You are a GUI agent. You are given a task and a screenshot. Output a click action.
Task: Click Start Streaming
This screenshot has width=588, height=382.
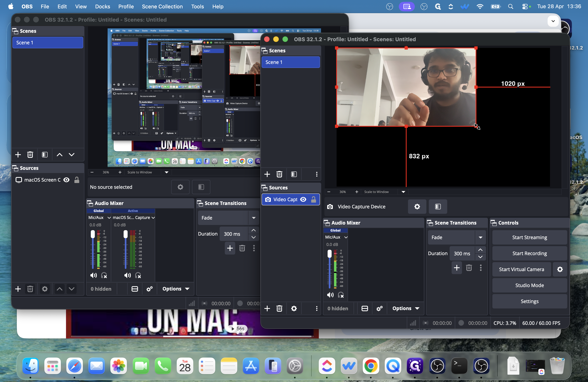point(529,237)
